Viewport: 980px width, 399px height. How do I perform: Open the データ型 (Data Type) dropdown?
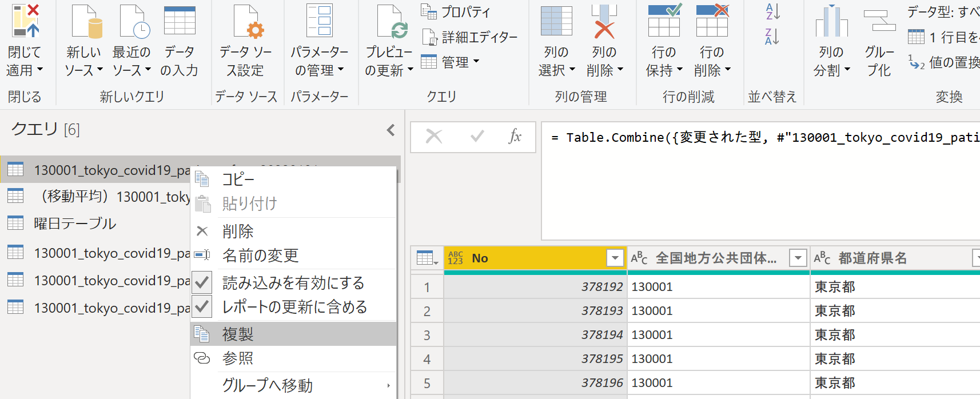[943, 11]
